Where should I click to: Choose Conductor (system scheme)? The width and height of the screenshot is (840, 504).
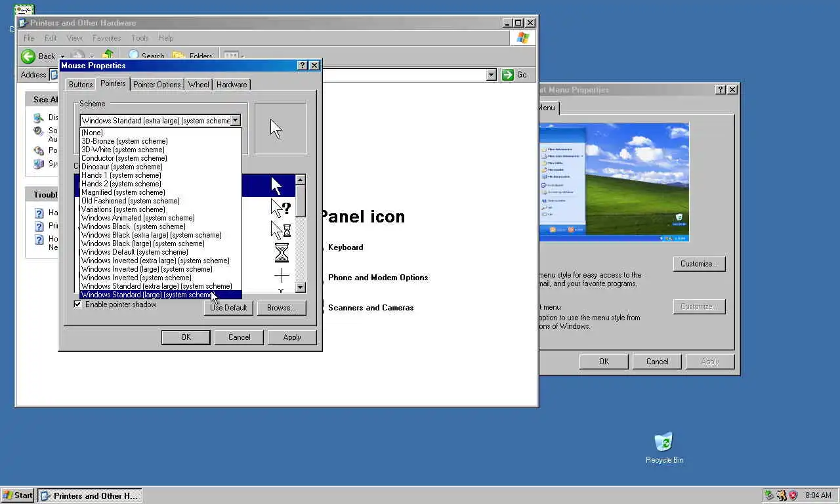[x=161, y=158]
